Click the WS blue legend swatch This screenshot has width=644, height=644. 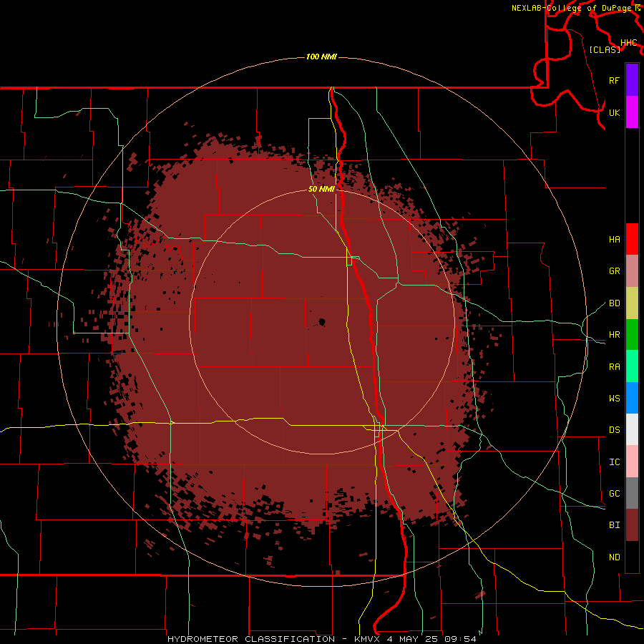(x=632, y=398)
